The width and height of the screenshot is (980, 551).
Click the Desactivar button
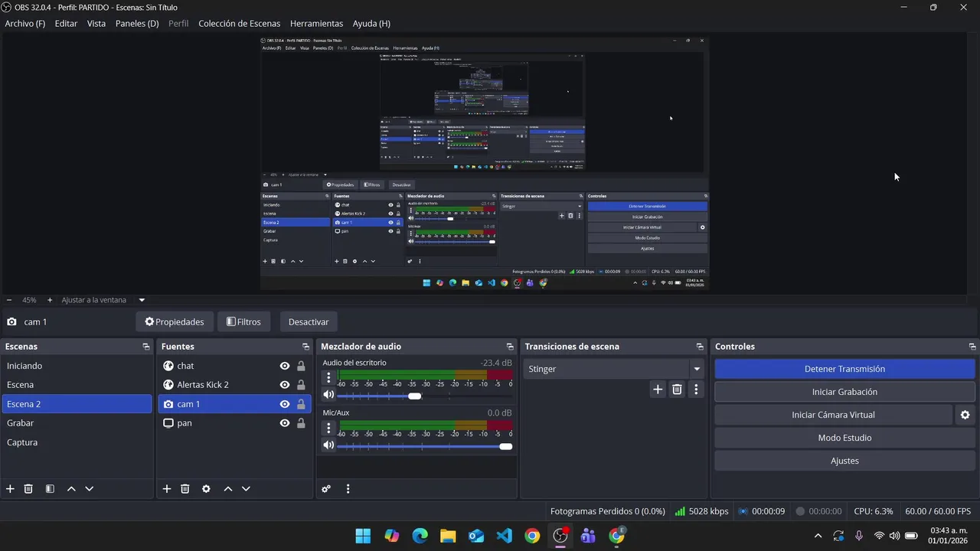point(309,322)
